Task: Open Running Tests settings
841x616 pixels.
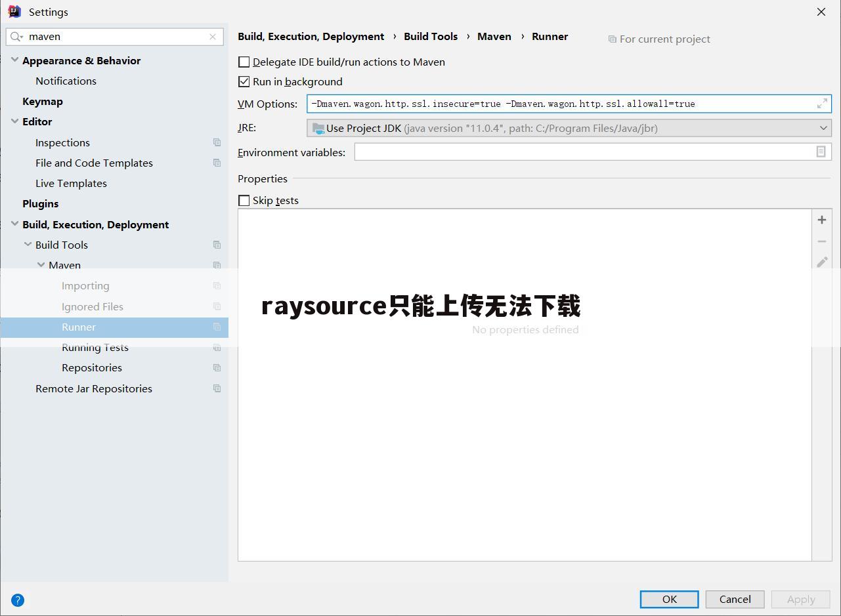Action: (95, 347)
